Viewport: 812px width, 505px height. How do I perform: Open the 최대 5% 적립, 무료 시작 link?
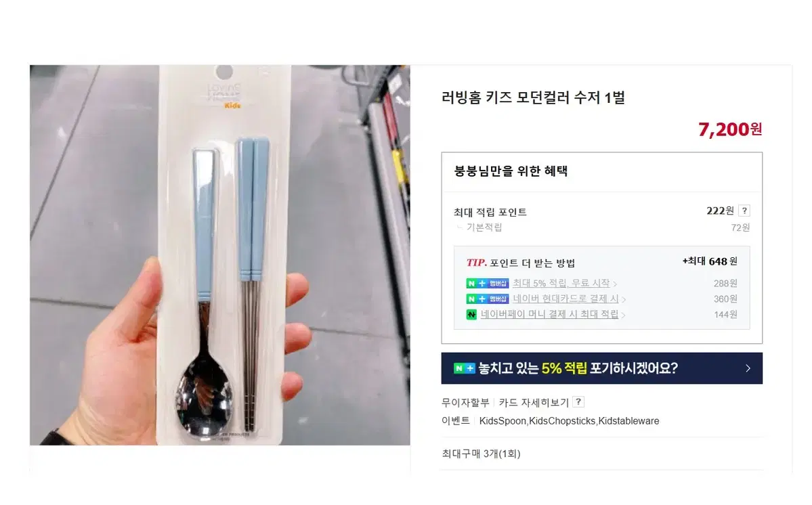(x=561, y=284)
